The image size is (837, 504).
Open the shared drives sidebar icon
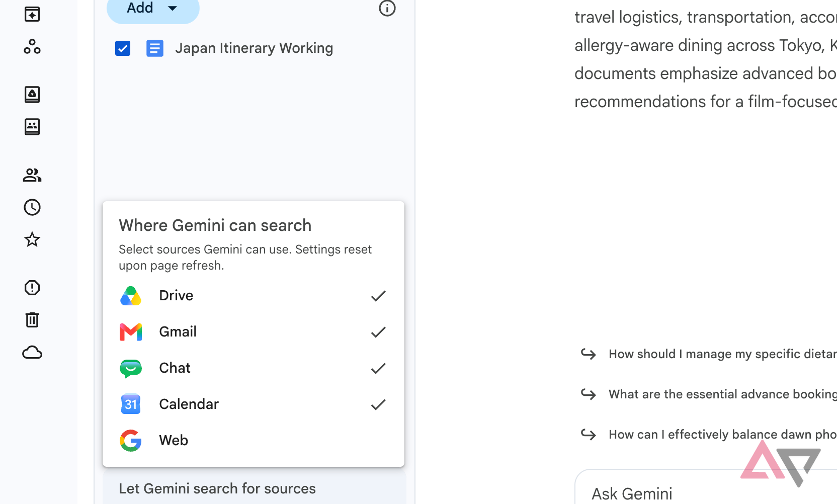pyautogui.click(x=32, y=95)
